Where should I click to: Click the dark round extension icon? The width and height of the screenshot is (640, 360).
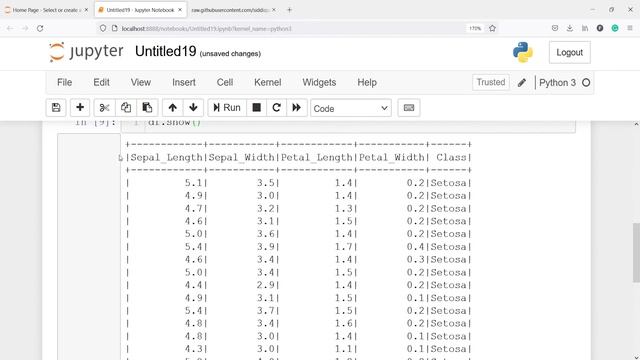pos(600,28)
